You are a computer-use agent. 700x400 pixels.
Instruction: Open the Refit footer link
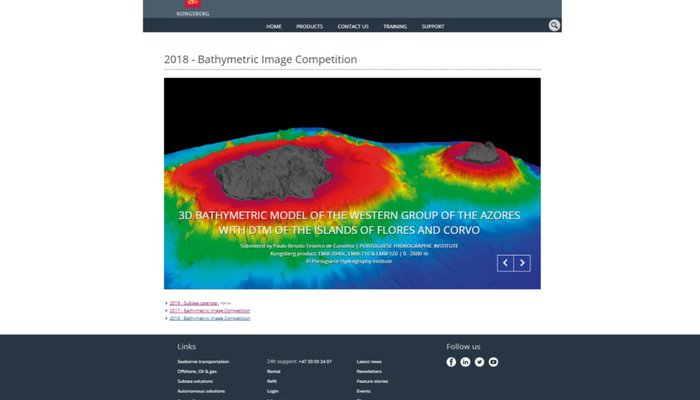pos(272,381)
